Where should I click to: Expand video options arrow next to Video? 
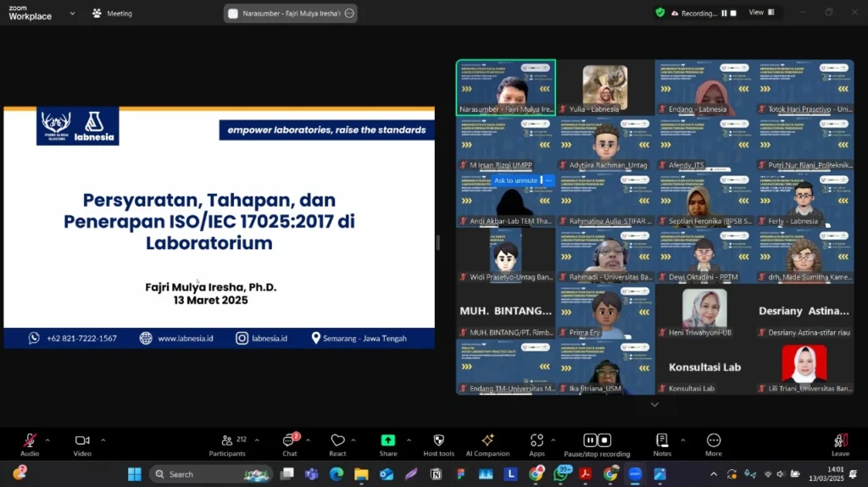pos(103,440)
